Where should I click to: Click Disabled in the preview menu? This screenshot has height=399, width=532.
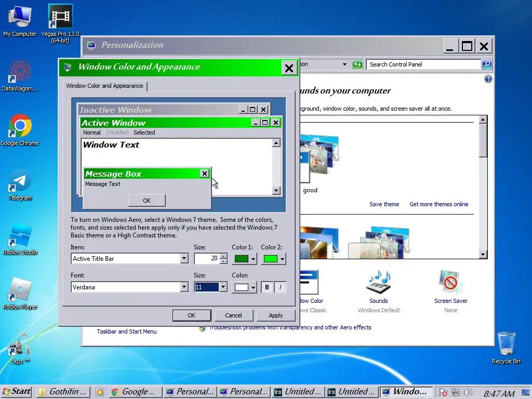[117, 132]
